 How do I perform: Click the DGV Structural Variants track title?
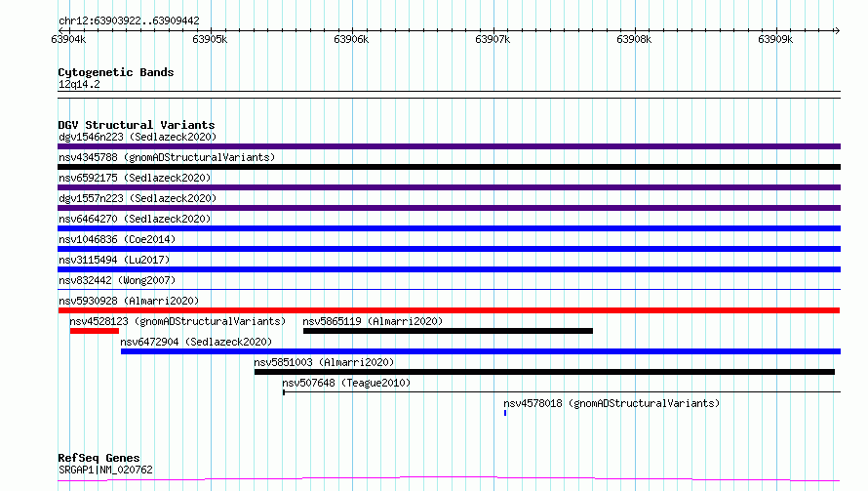pos(137,125)
